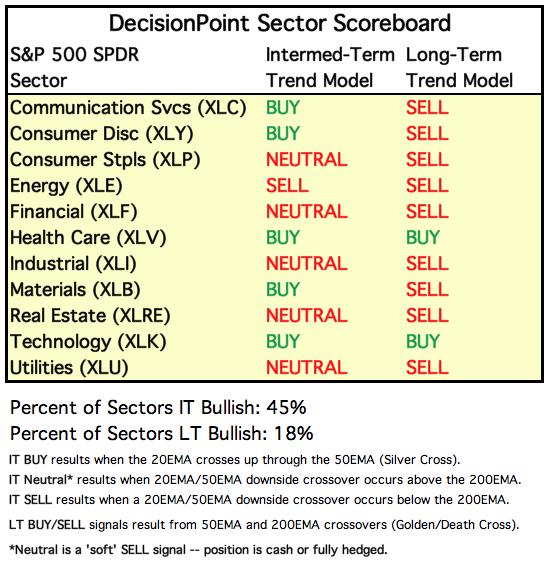The height and width of the screenshot is (572, 549).
Task: Select the Utilities (XLU) sector label
Action: (69, 368)
